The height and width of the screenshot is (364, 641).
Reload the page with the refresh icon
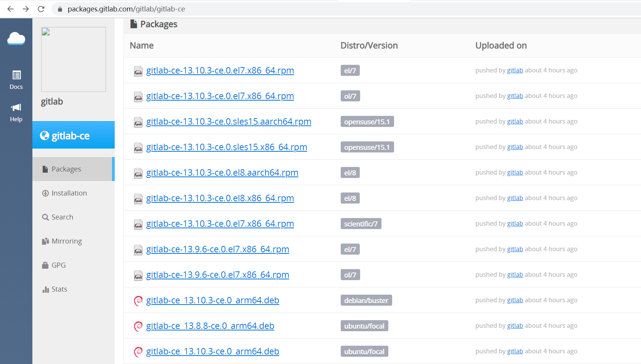point(41,9)
